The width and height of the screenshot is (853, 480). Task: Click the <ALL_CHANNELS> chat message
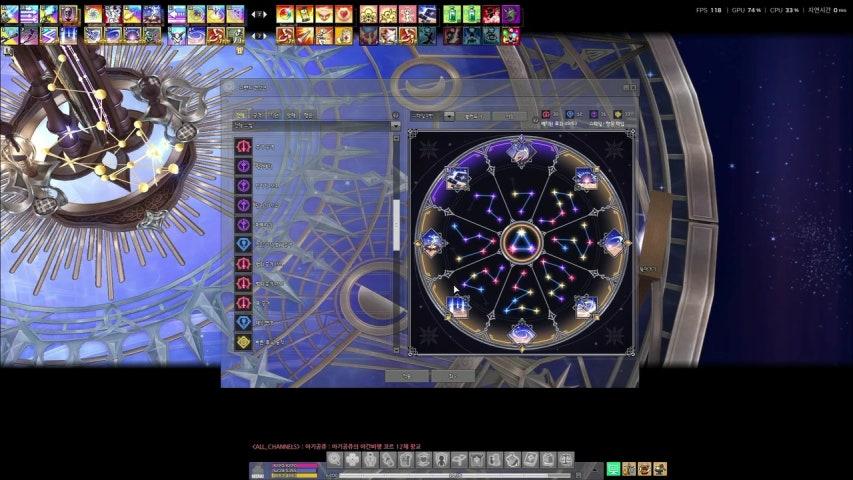tap(337, 446)
